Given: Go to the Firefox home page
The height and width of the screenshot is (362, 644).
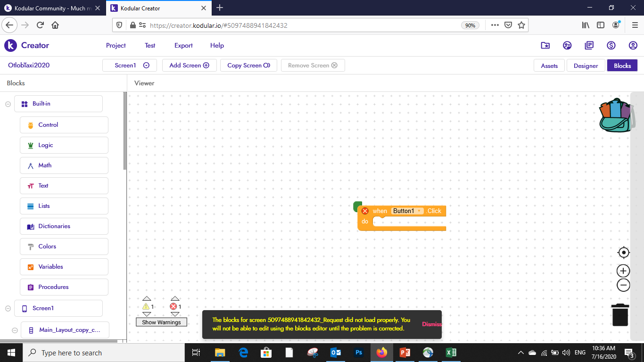Looking at the screenshot, I should tap(55, 25).
